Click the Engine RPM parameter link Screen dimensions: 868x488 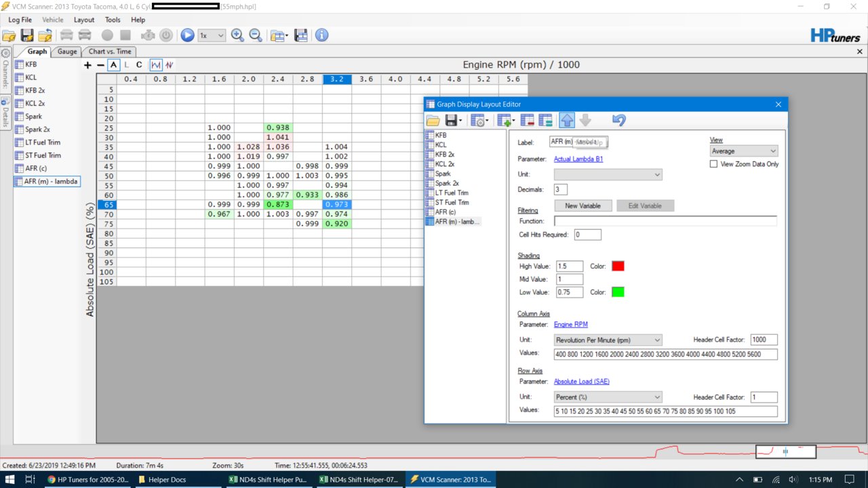571,325
